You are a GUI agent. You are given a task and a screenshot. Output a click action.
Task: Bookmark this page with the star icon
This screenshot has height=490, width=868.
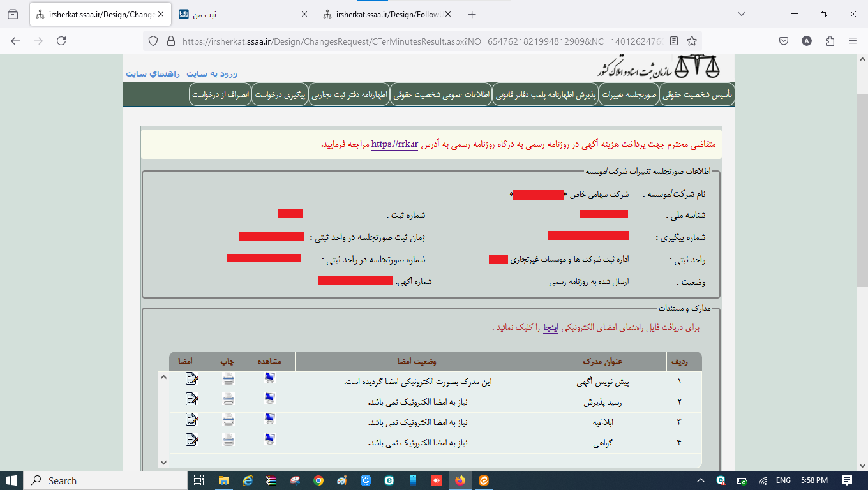(692, 41)
